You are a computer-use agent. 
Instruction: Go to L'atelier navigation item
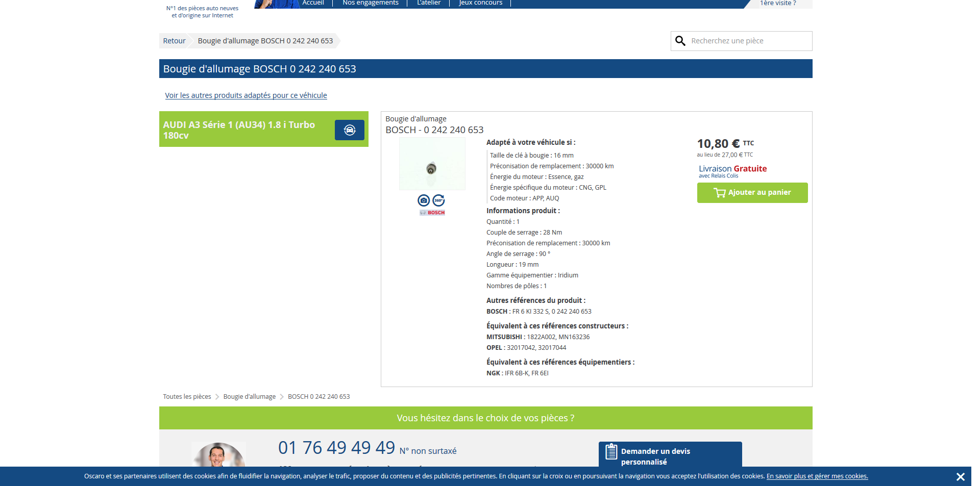point(429,3)
